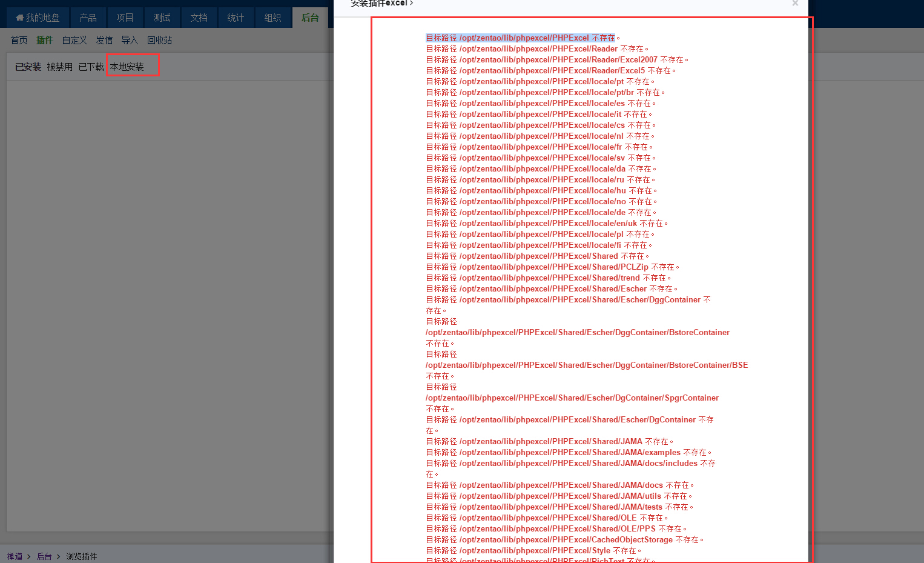This screenshot has height=563, width=924.
Task: Click the error line for 'locale/pt/br'
Action: click(546, 93)
